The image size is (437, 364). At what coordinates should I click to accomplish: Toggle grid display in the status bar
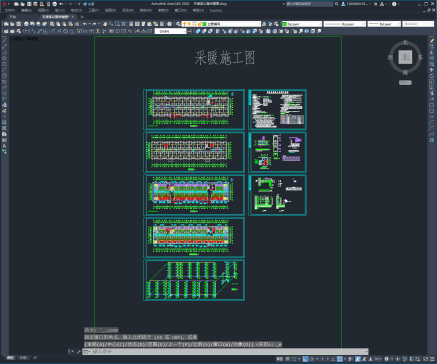point(288,359)
